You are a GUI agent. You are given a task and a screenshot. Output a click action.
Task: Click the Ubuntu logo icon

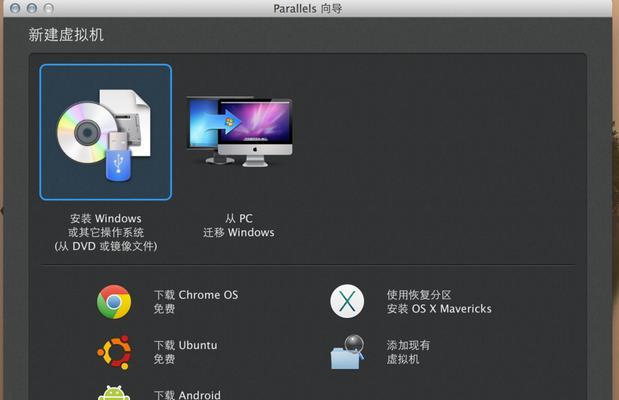point(114,352)
